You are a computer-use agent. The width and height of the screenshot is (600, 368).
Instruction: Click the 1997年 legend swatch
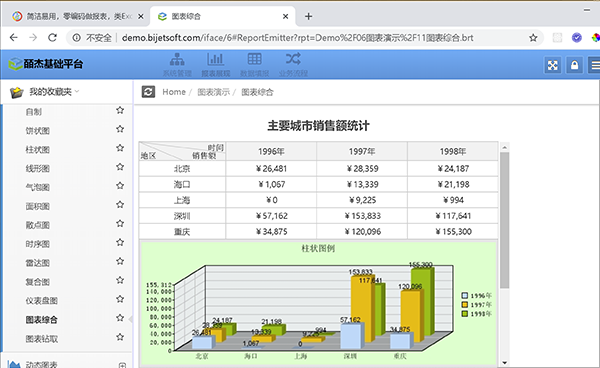(465, 304)
